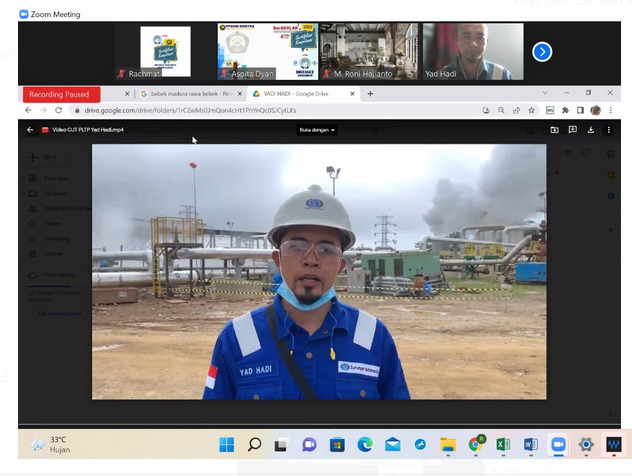Select Yad Hadi participant video
The image size is (632, 476).
473,51
